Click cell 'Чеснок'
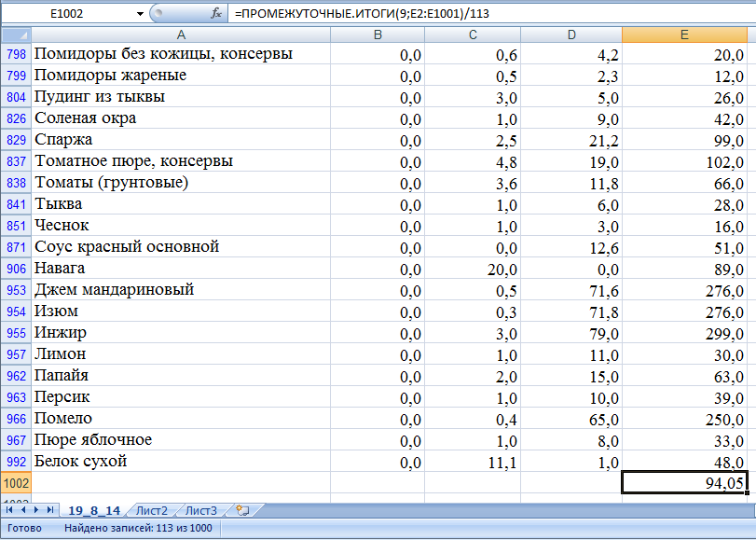The width and height of the screenshot is (756, 540). (x=181, y=226)
